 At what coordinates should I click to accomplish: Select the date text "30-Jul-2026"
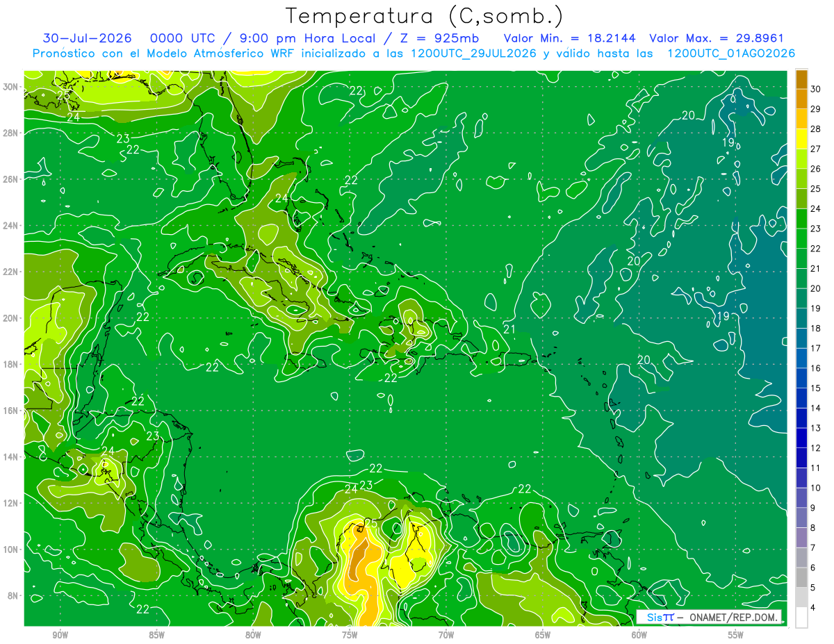(85, 38)
